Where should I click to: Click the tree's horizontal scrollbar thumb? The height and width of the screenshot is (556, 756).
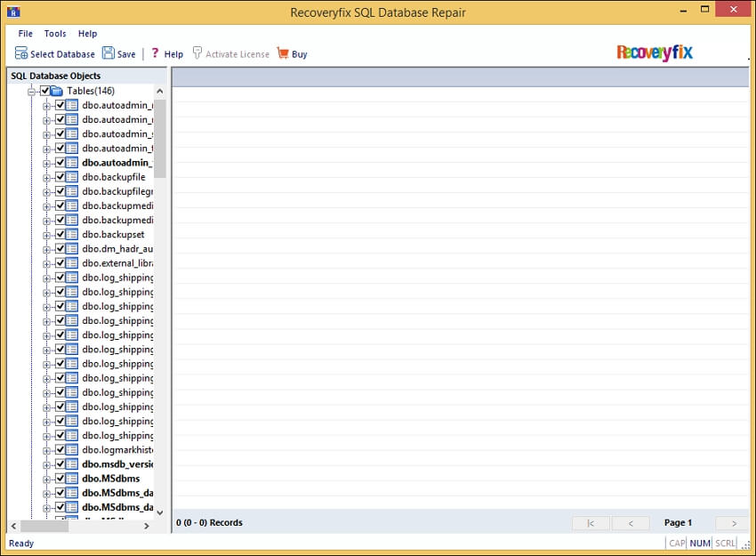pyautogui.click(x=44, y=526)
